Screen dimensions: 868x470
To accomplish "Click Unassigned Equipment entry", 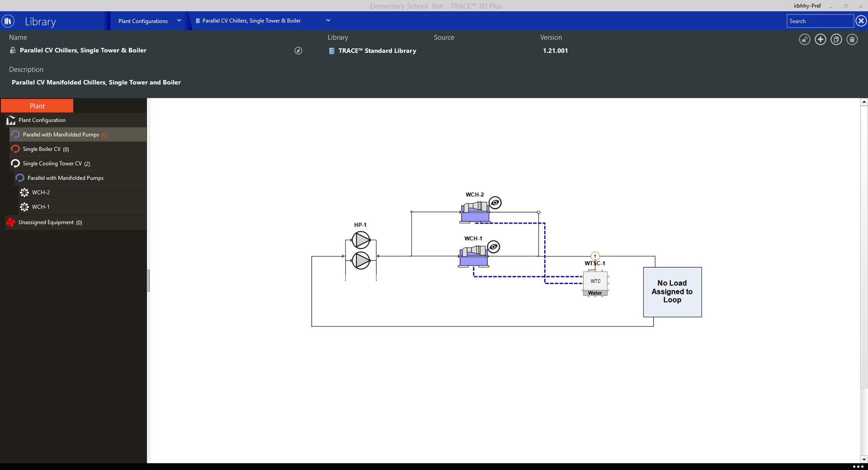I will click(x=46, y=222).
